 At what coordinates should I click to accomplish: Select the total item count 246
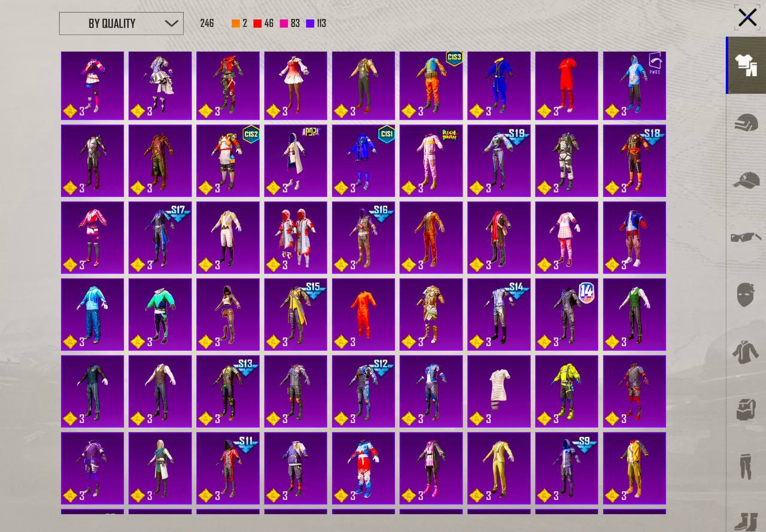[x=207, y=23]
